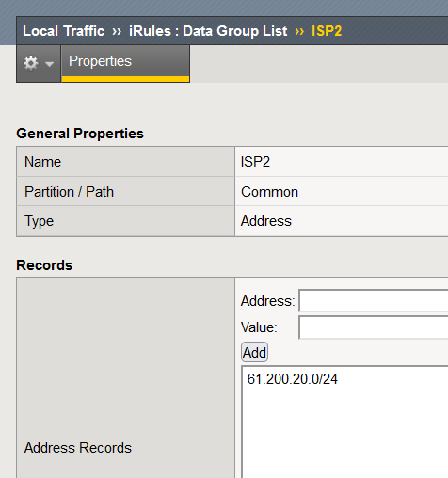Image resolution: width=448 pixels, height=478 pixels.
Task: Click the gear settings icon
Action: click(x=31, y=63)
